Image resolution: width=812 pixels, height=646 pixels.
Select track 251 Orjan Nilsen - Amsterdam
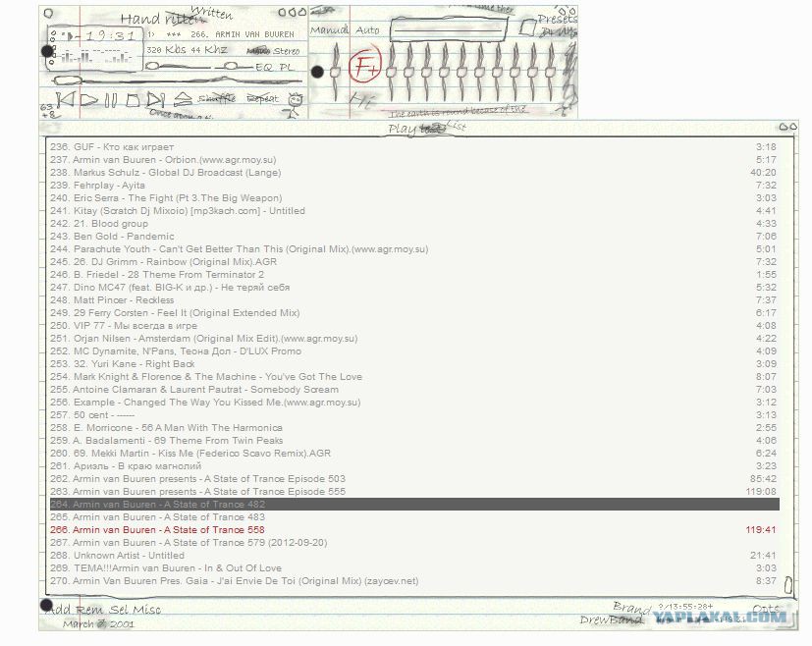tap(414, 339)
